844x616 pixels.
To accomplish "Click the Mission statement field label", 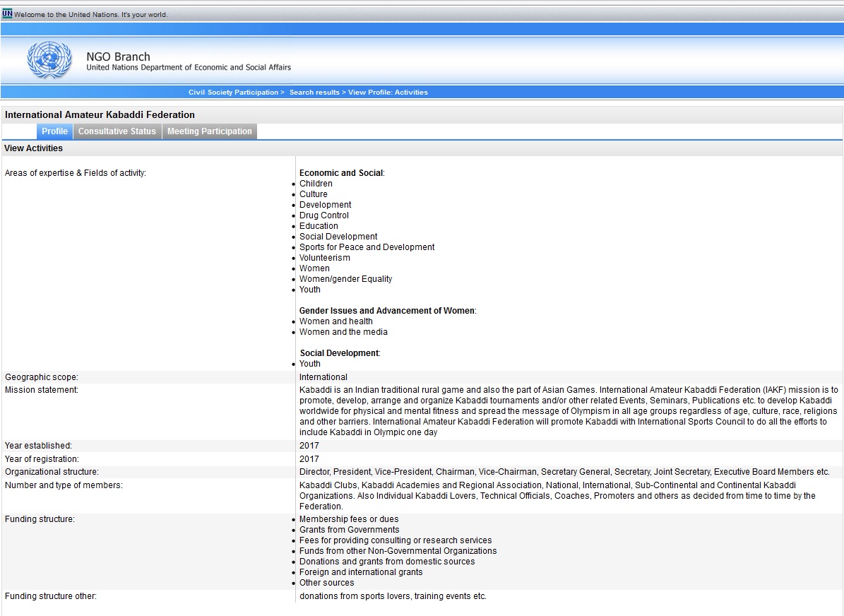I will [x=42, y=390].
